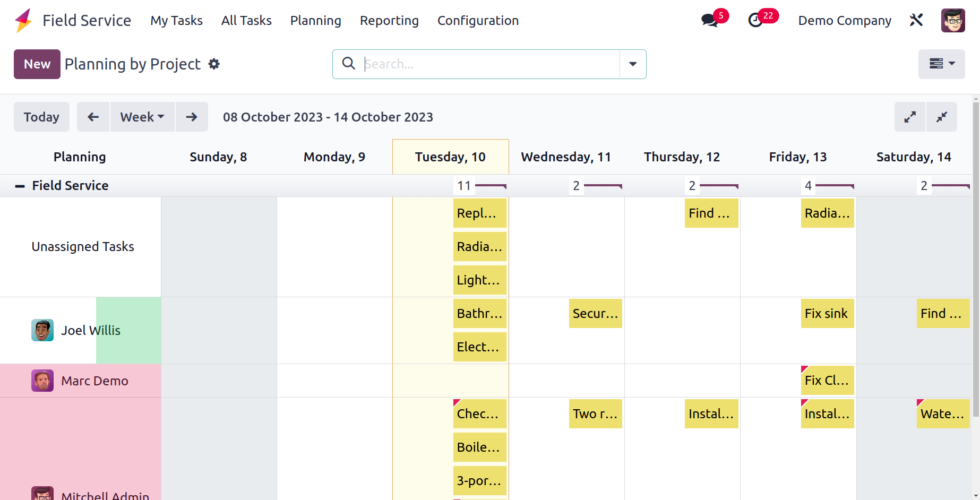This screenshot has width=980, height=500.
Task: Click the settings gear beside Planning by Project
Action: coord(214,64)
